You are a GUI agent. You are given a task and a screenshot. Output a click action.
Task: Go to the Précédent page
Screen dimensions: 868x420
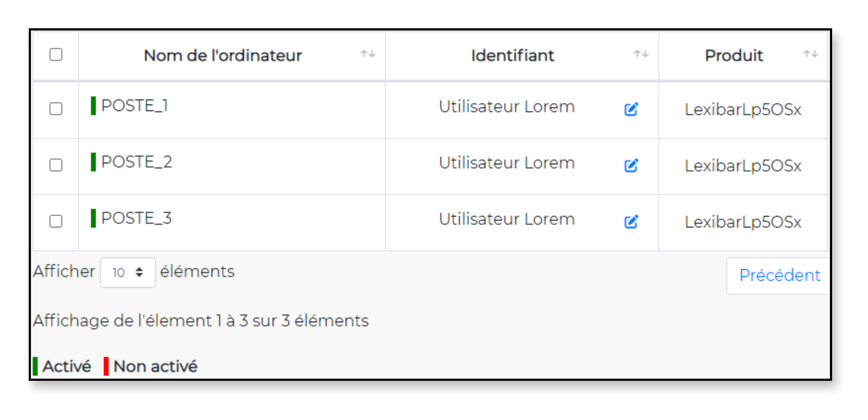click(x=779, y=275)
